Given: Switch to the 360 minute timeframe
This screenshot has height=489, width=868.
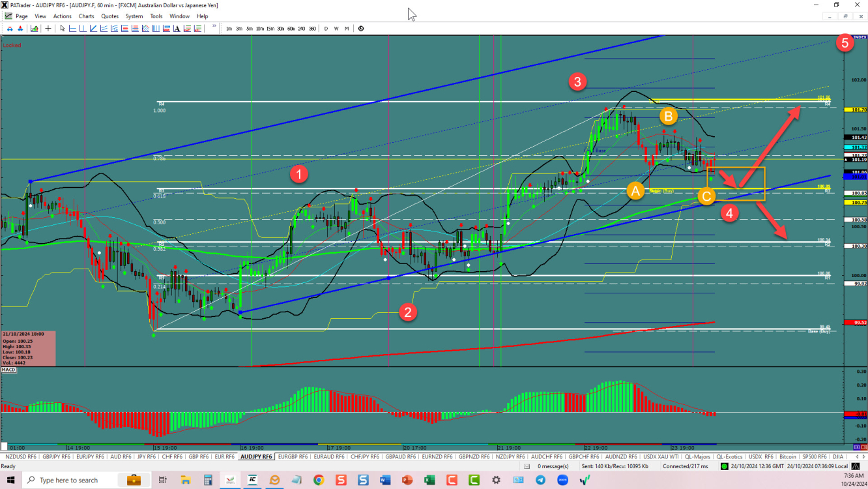Looking at the screenshot, I should pos(313,29).
